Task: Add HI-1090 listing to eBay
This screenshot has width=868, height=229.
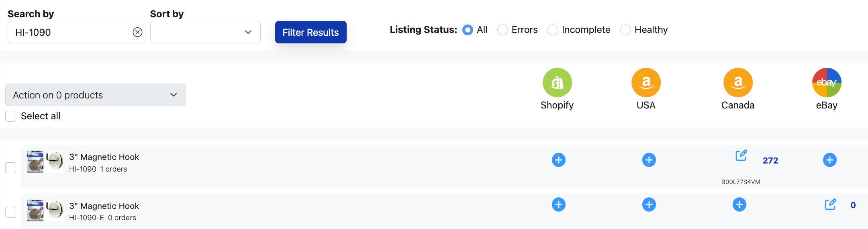Action: click(829, 160)
